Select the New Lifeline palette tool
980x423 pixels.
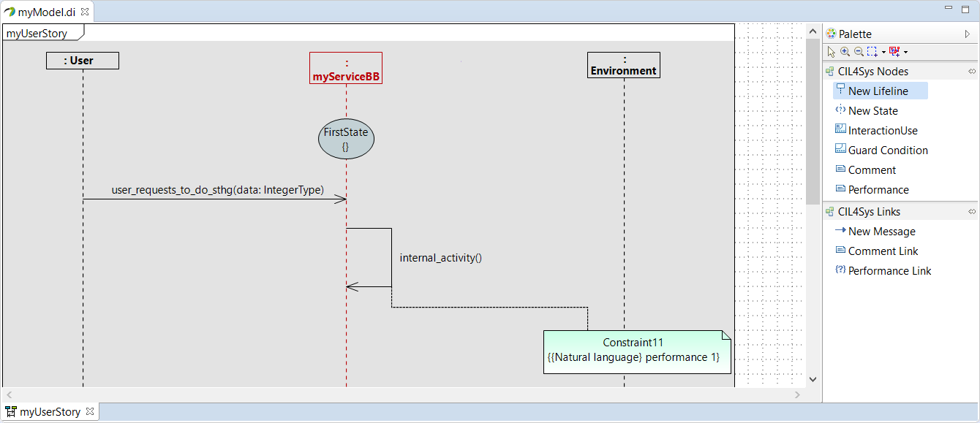[881, 91]
